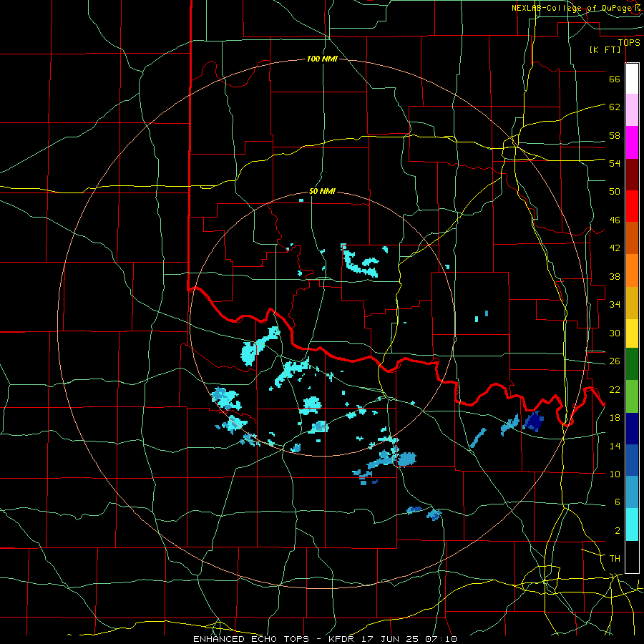The width and height of the screenshot is (644, 644).
Task: Click the legend value 54
Action: [x=615, y=163]
